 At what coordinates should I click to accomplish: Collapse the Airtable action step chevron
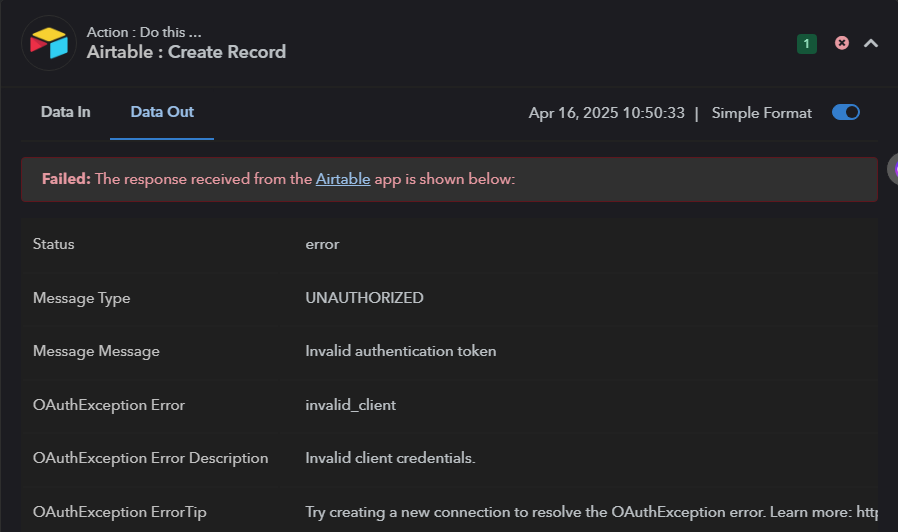point(871,44)
